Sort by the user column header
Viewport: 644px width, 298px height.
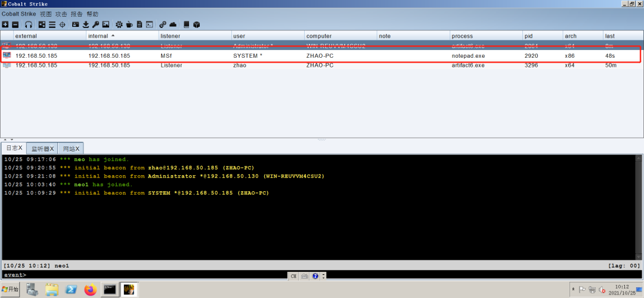[x=267, y=36]
